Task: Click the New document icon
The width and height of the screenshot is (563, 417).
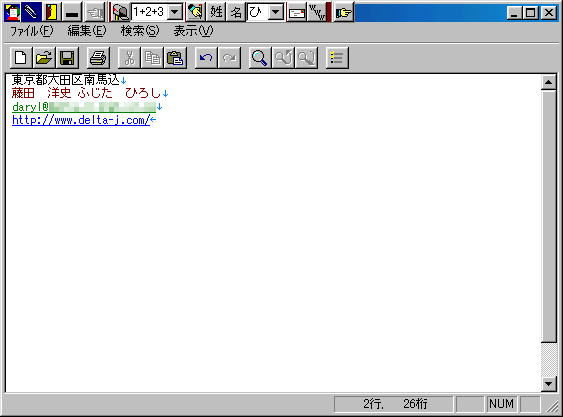Action: click(x=21, y=58)
